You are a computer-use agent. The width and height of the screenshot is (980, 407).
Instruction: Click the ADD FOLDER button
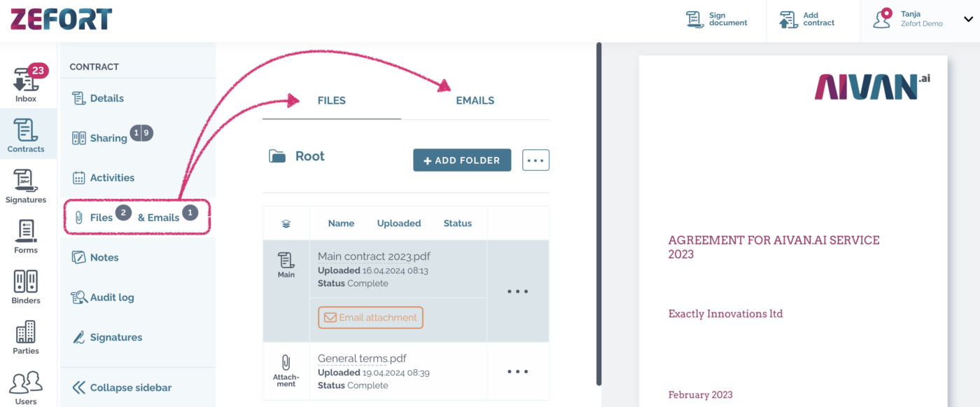tap(462, 160)
